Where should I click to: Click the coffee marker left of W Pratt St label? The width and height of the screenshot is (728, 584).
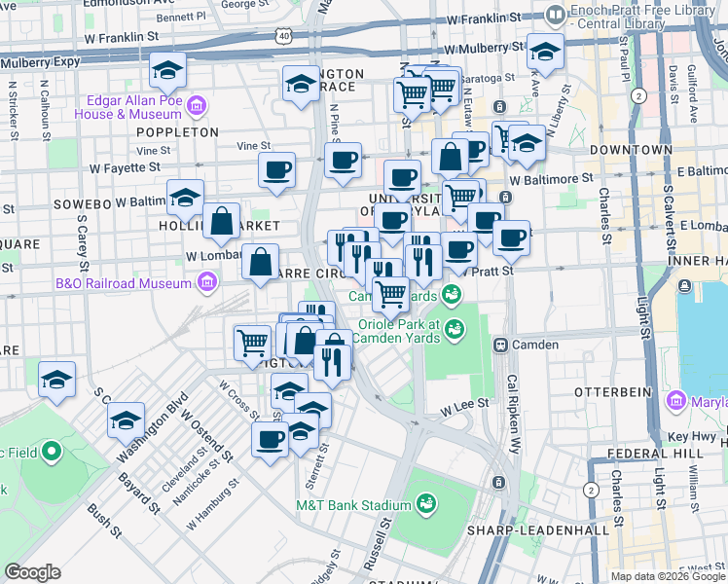coord(458,253)
